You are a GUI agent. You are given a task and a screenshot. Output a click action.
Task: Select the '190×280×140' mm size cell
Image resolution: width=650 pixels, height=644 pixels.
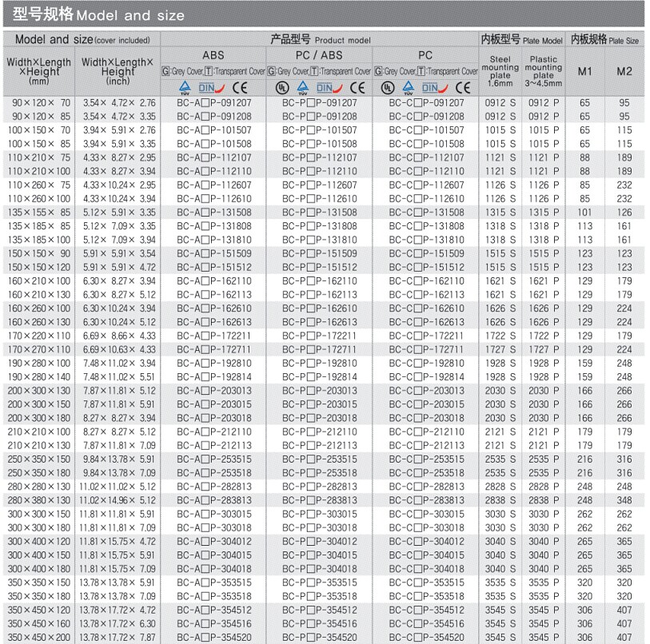(39, 376)
